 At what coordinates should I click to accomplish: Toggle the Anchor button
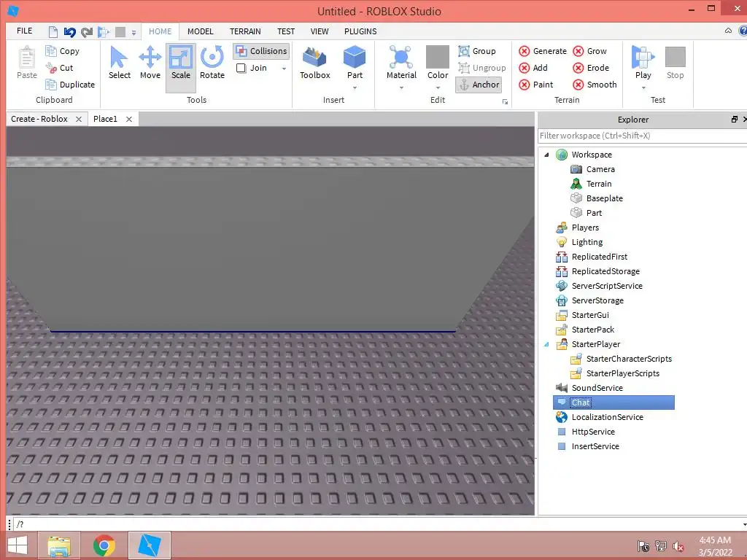479,85
